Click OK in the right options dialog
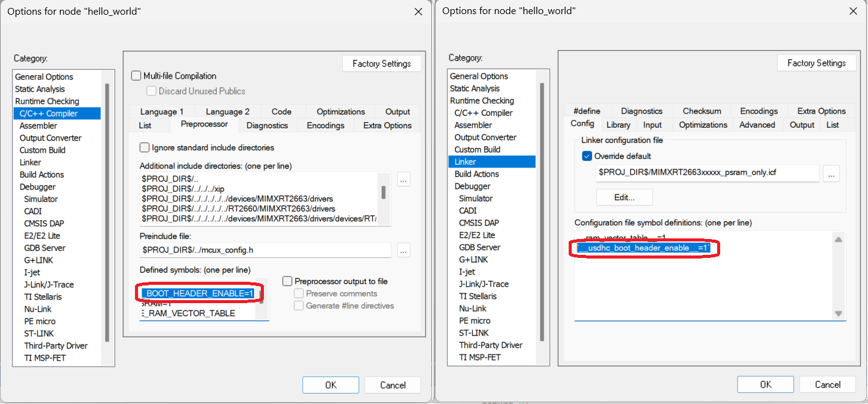Viewport: 868px width, 404px height. click(765, 384)
